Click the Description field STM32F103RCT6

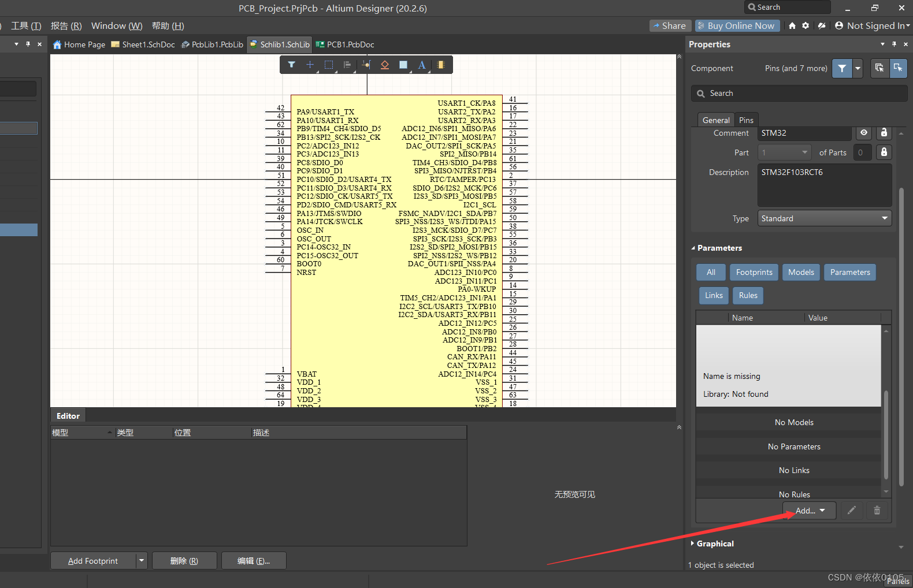point(825,185)
